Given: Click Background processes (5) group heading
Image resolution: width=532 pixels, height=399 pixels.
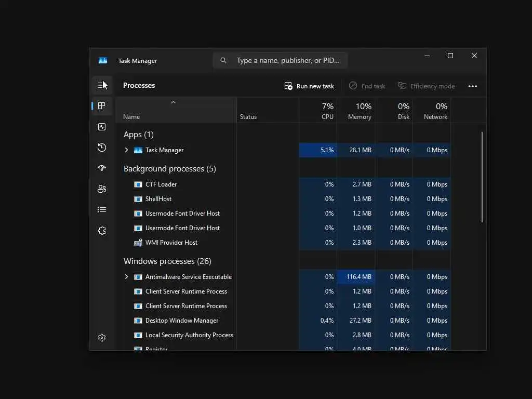Looking at the screenshot, I should tap(170, 169).
